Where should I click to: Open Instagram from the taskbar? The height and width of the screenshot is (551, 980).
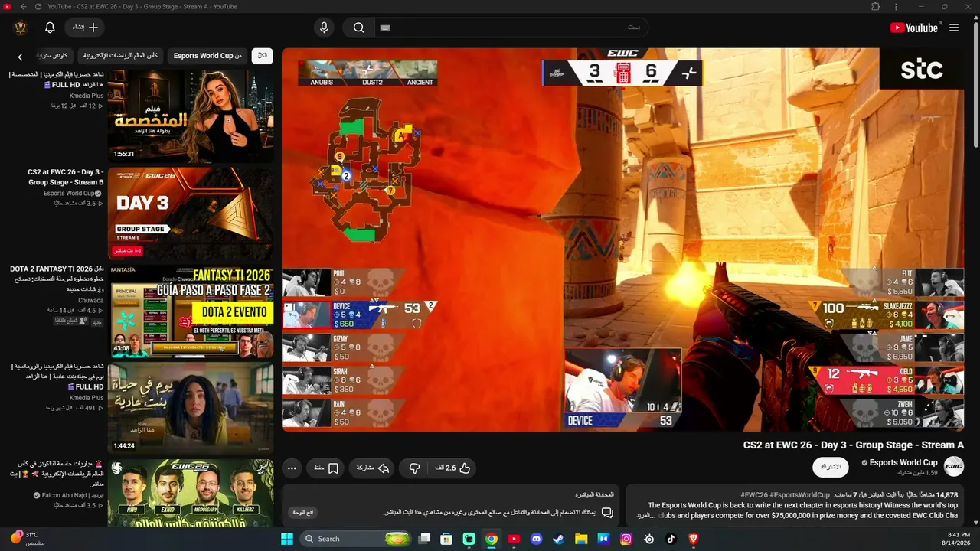click(626, 539)
